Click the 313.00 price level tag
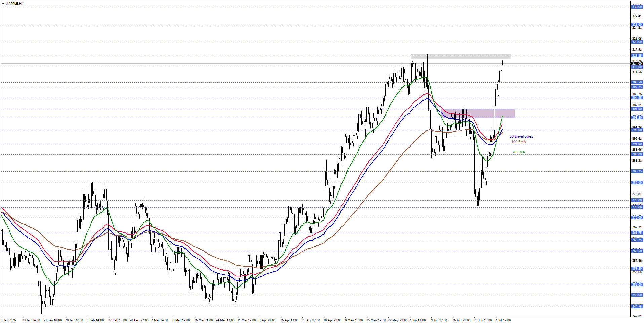644x324 pixels. pyautogui.click(x=637, y=67)
